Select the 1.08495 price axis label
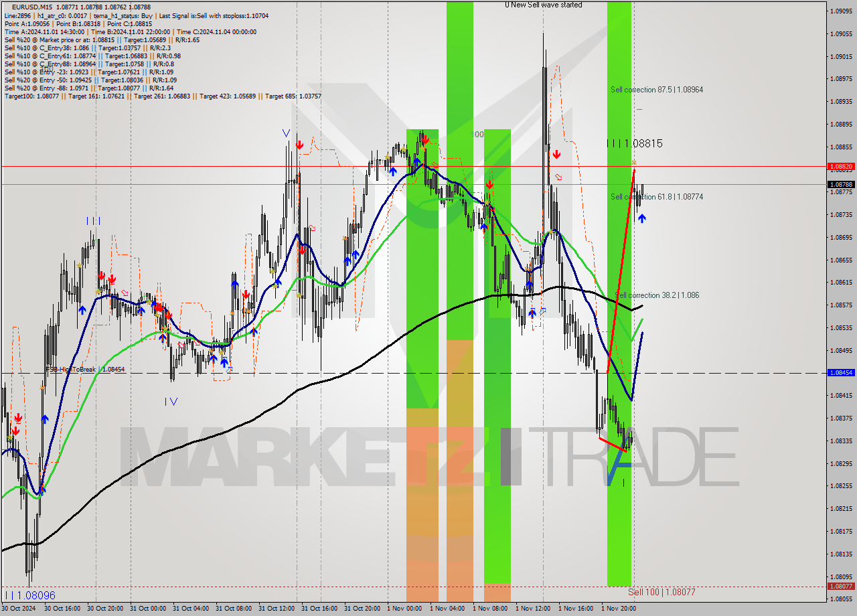This screenshot has height=616, width=857. click(841, 350)
